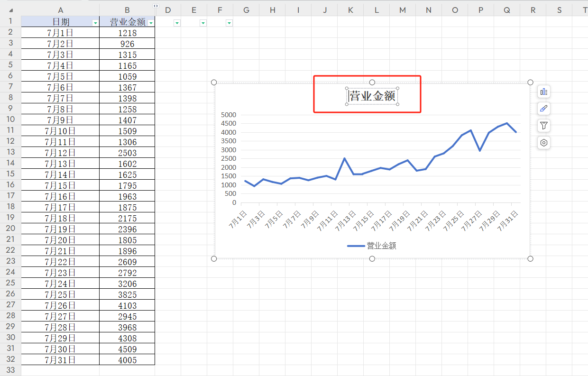This screenshot has height=376, width=588.
Task: Click the 0 label on the chart axis
Action: pos(234,202)
